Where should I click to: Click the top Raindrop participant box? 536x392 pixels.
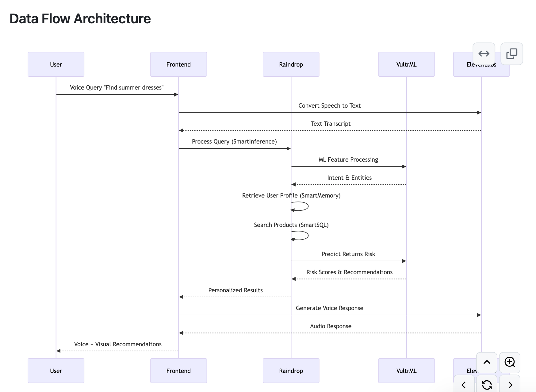[291, 64]
